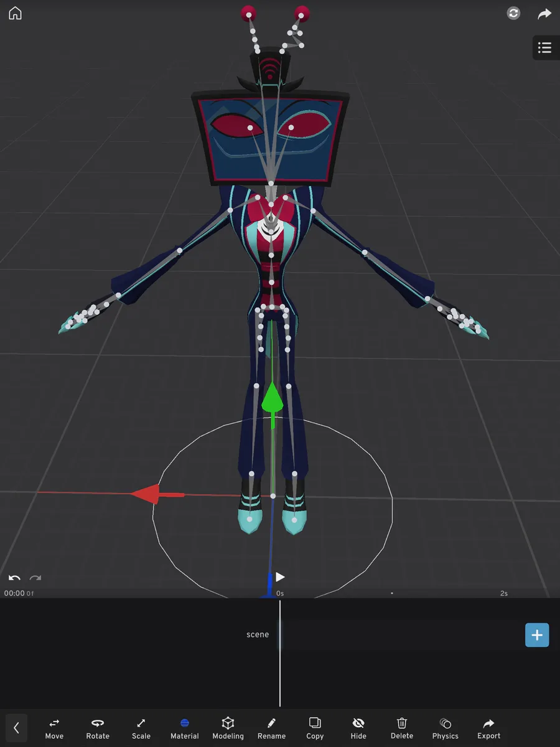Tap the share arrow at top right
Screen dimensions: 560x747
pos(544,13)
